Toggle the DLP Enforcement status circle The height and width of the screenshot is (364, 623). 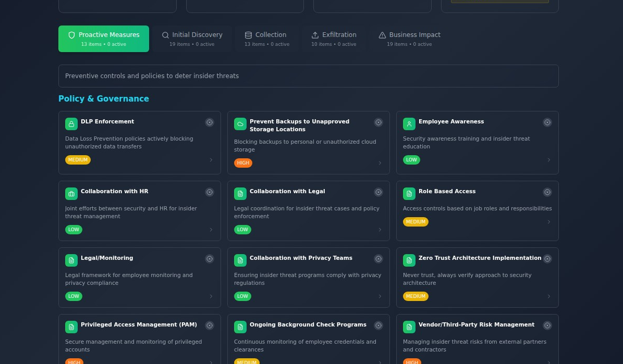pyautogui.click(x=210, y=122)
